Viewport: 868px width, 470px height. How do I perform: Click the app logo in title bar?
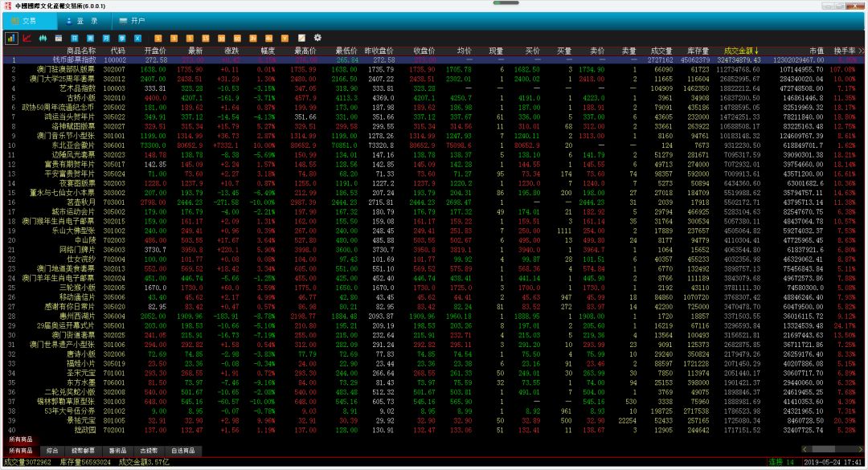[8, 6]
